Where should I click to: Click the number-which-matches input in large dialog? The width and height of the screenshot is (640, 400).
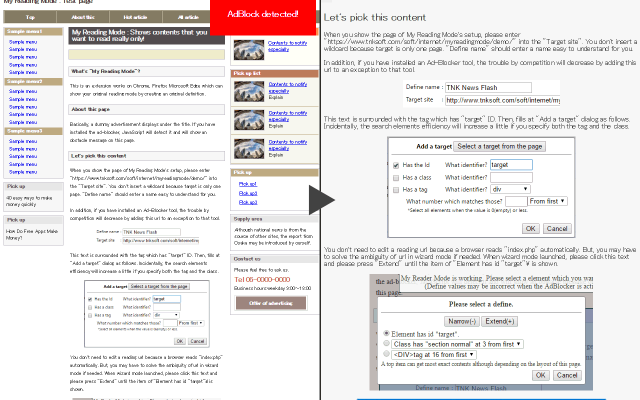click(516, 201)
